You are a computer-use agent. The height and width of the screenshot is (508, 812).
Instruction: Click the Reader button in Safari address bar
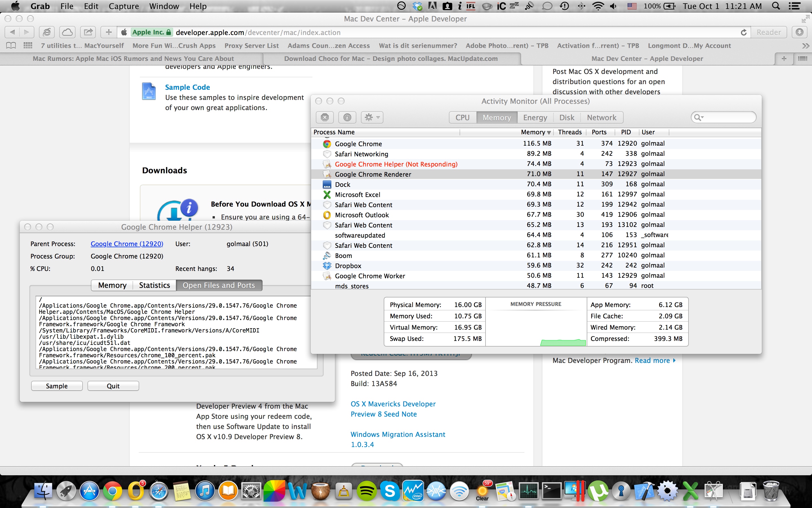click(769, 32)
